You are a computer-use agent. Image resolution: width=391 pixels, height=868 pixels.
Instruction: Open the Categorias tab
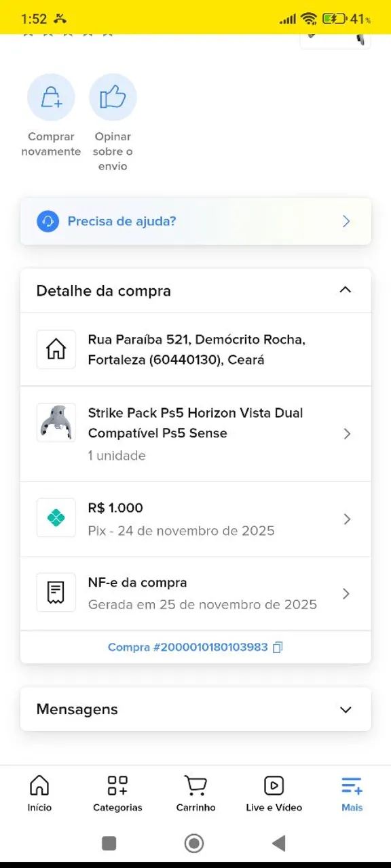[x=117, y=793]
